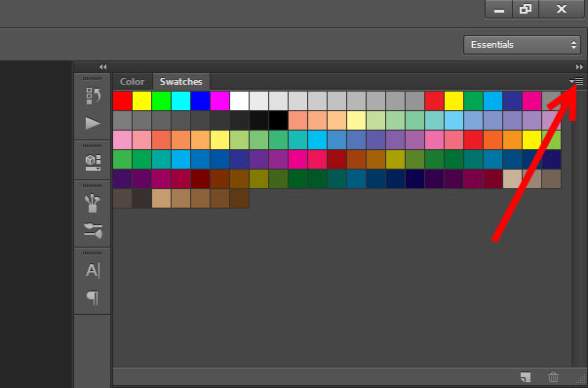Open the 3D panel cube icon
The height and width of the screenshot is (388, 588).
coord(93,163)
